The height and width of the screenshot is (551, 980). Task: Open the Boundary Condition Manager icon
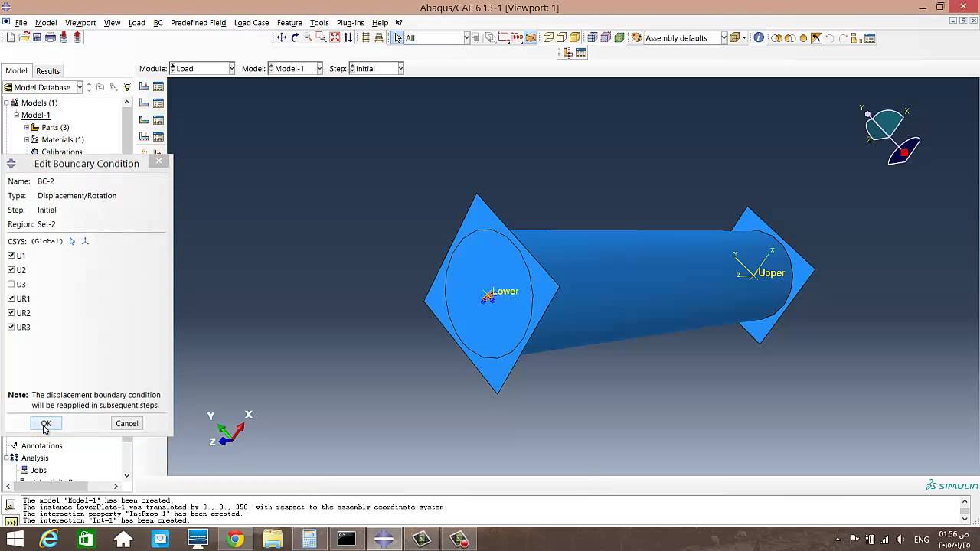(158, 103)
